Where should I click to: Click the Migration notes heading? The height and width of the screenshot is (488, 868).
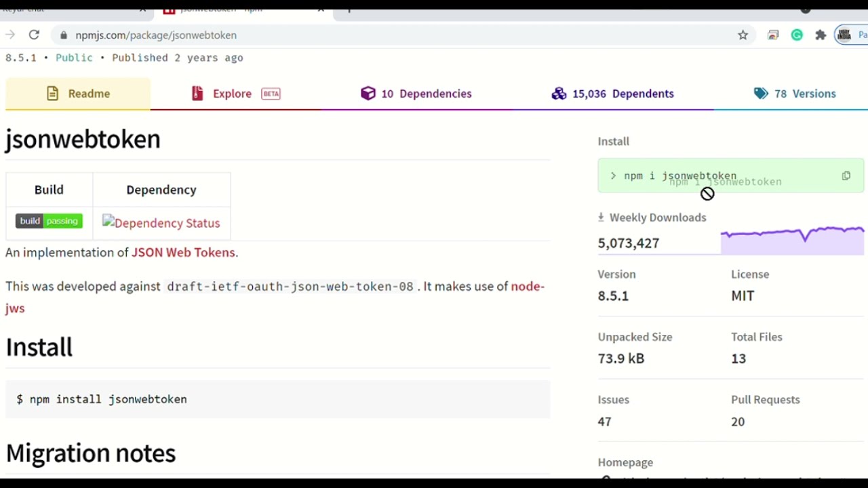(x=90, y=453)
